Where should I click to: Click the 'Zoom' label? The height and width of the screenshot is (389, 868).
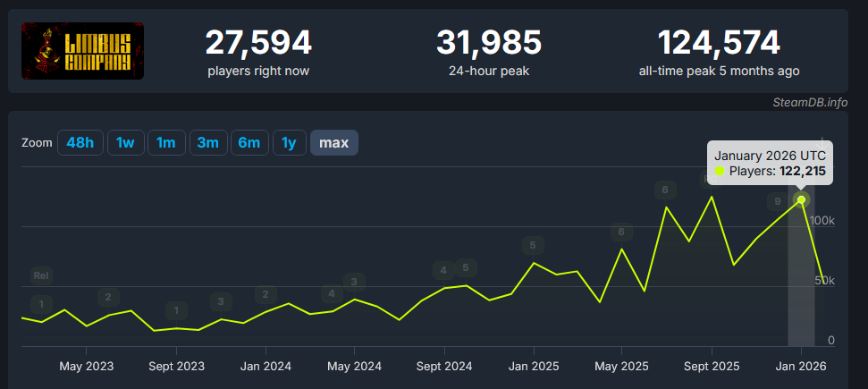(37, 143)
